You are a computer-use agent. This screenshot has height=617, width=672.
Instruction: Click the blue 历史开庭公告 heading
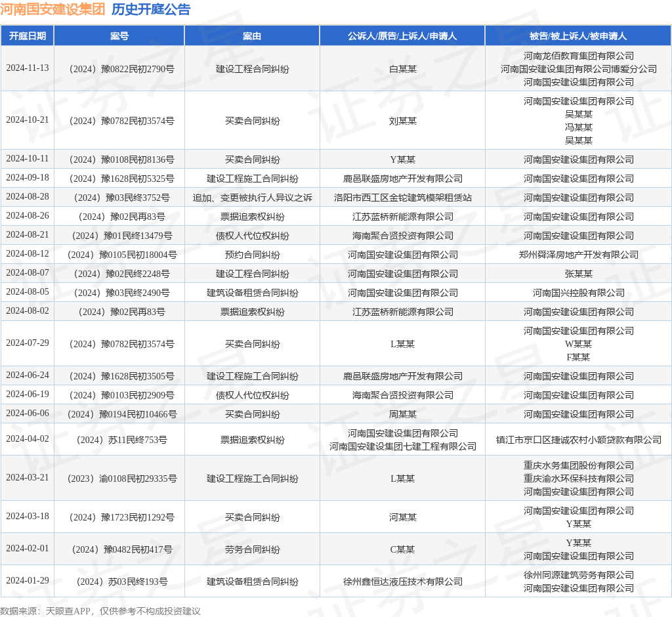151,9
